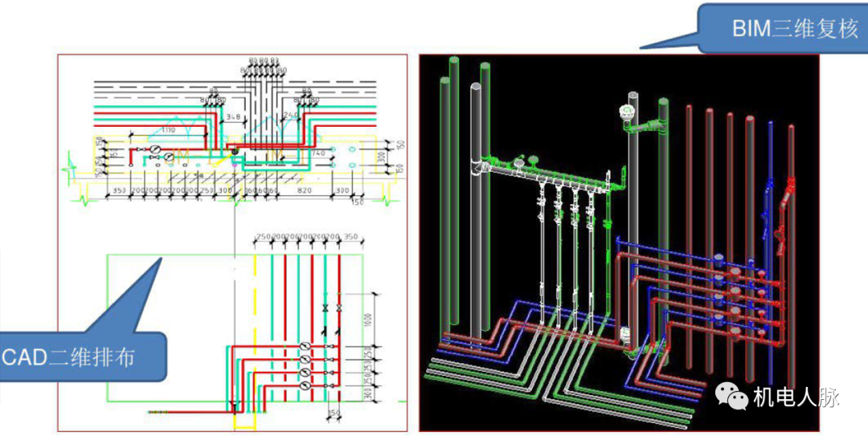Click the topmost meter symbol in lower CAD plan
The image size is (868, 436).
point(305,348)
